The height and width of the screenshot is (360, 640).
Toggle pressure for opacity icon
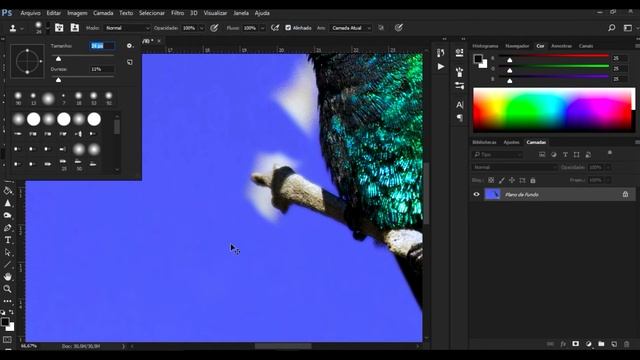click(214, 28)
